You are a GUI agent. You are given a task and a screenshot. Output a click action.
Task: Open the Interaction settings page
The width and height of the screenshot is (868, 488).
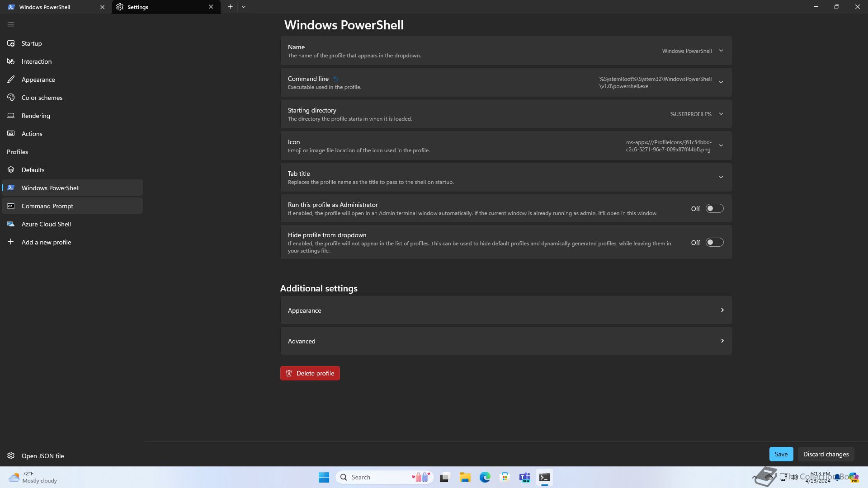tap(72, 61)
